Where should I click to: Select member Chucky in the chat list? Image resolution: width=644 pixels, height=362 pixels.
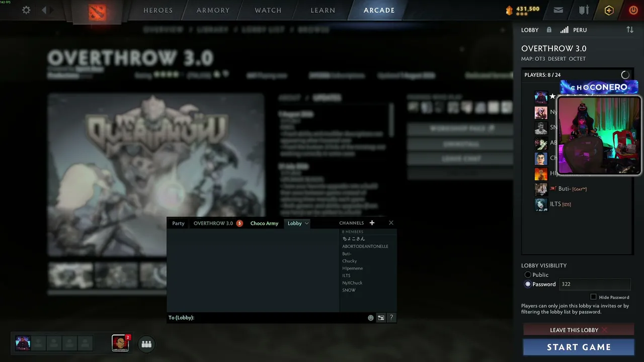(x=350, y=261)
